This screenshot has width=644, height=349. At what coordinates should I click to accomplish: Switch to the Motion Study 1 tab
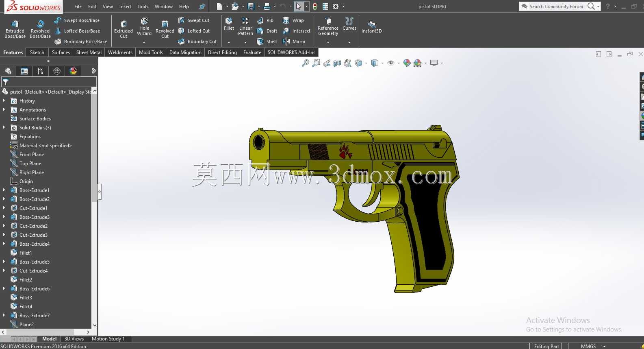click(108, 339)
